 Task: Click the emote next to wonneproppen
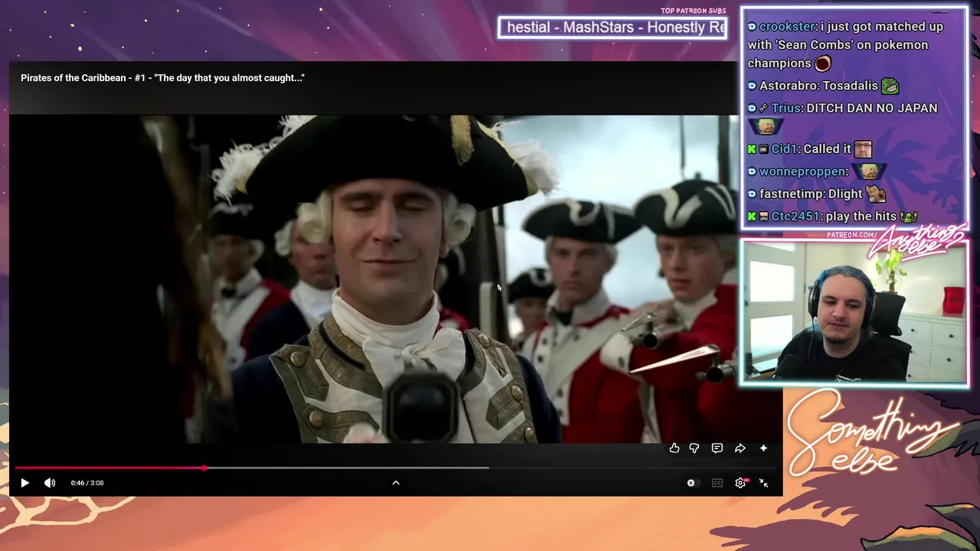869,171
